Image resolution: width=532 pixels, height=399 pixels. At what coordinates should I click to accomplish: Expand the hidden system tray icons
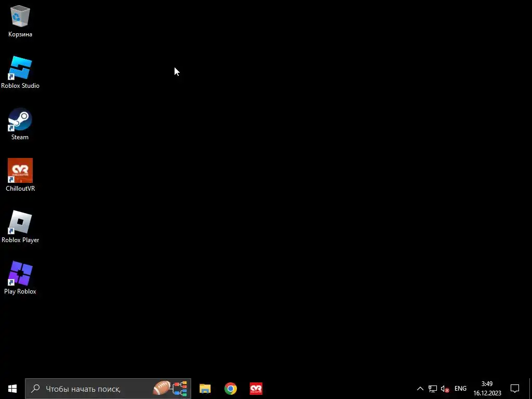tap(420, 389)
